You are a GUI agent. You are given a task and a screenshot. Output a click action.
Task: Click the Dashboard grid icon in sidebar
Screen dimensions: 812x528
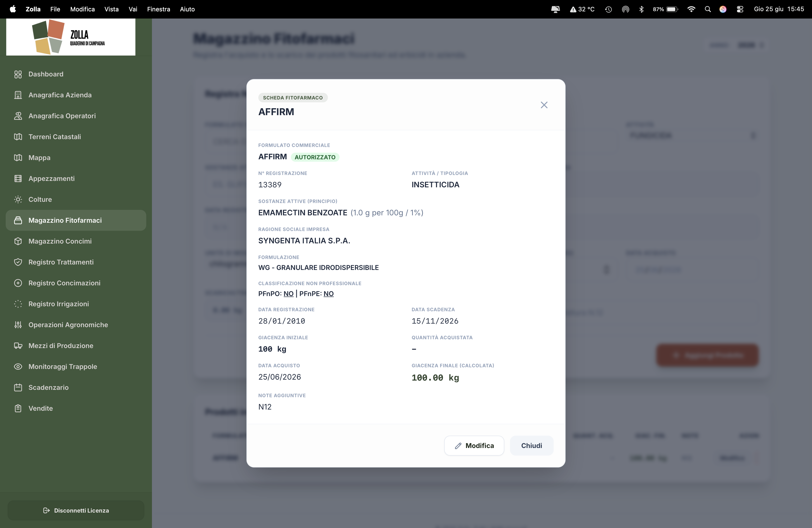(18, 74)
